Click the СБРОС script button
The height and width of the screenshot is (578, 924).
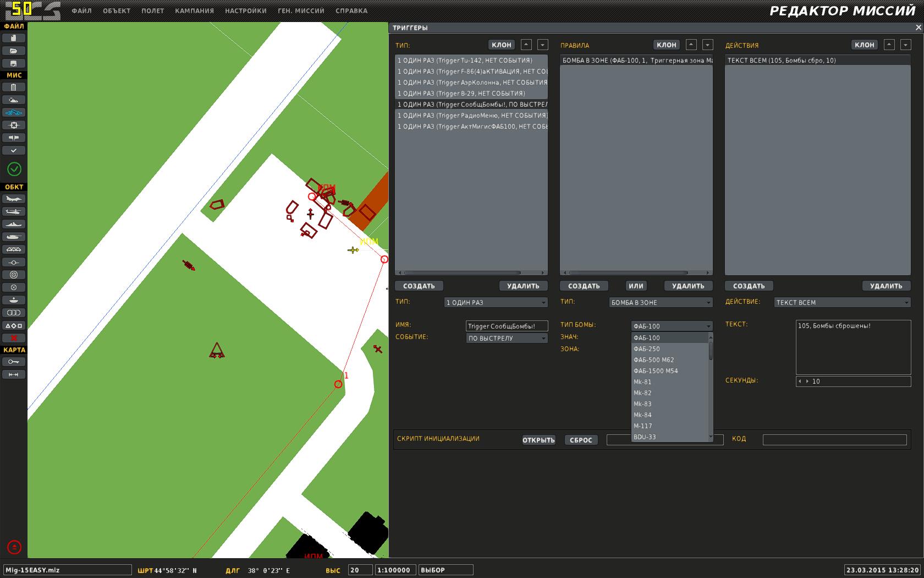coord(581,440)
